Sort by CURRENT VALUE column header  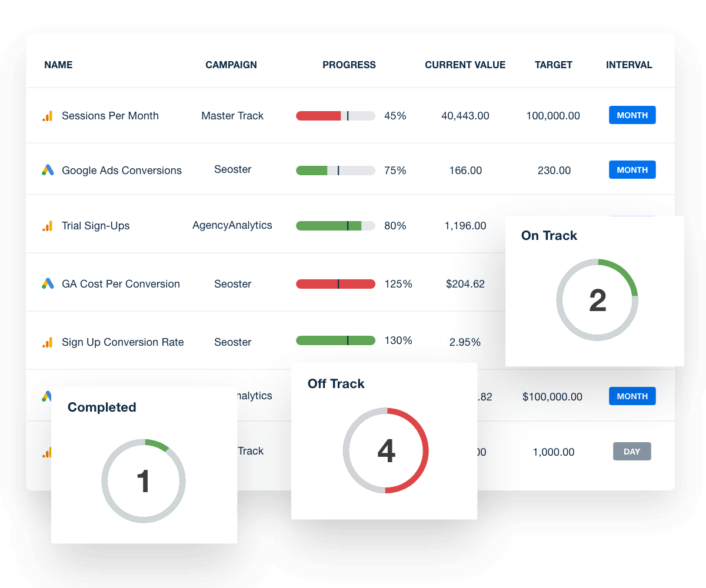[x=465, y=65]
